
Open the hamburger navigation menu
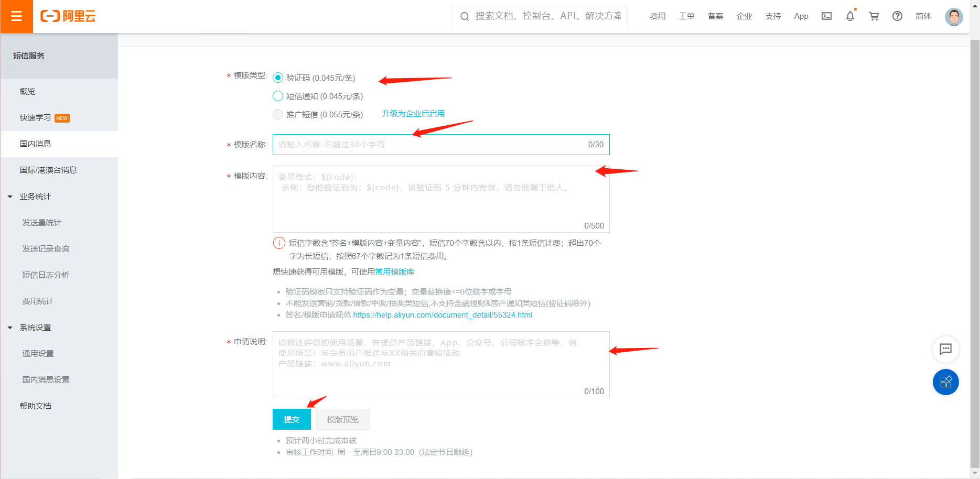coord(16,16)
